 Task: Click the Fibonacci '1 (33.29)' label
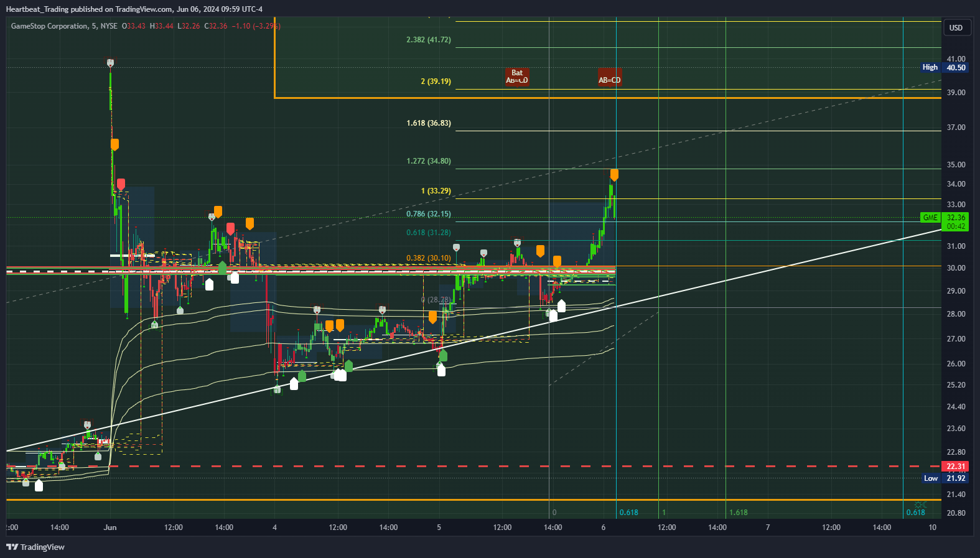point(436,191)
